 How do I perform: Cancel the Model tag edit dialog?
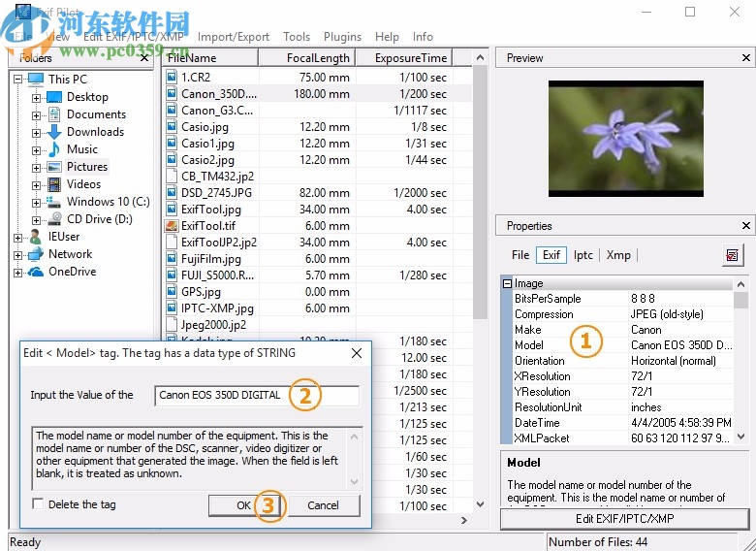(x=323, y=505)
